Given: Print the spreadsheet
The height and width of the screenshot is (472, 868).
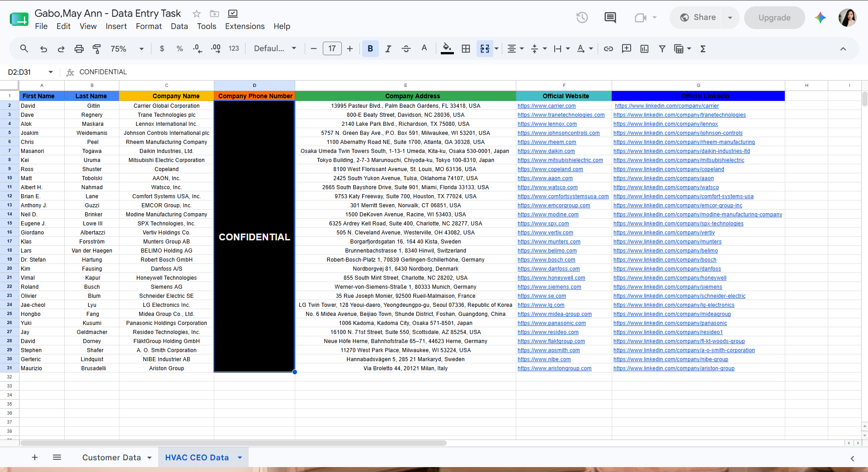Looking at the screenshot, I should (79, 49).
